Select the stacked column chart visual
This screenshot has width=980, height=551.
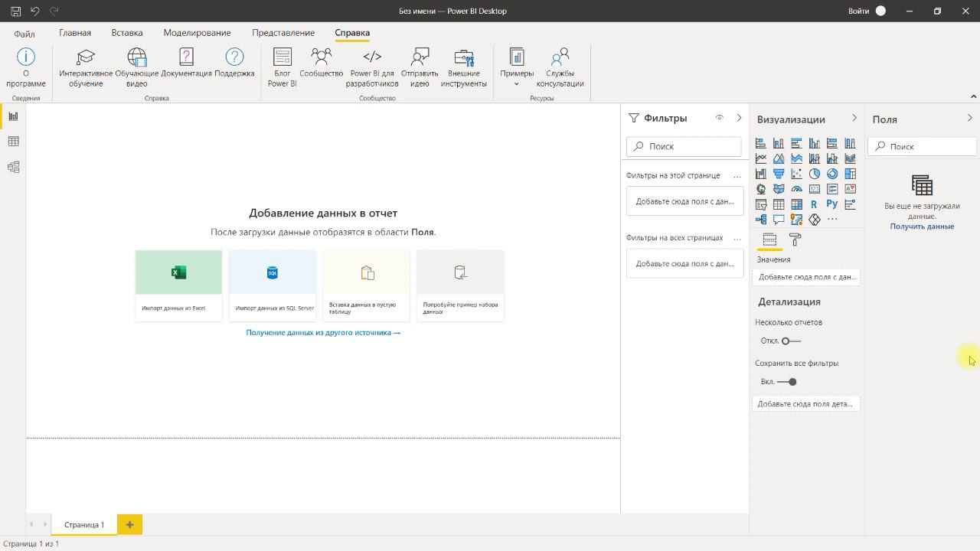point(779,143)
